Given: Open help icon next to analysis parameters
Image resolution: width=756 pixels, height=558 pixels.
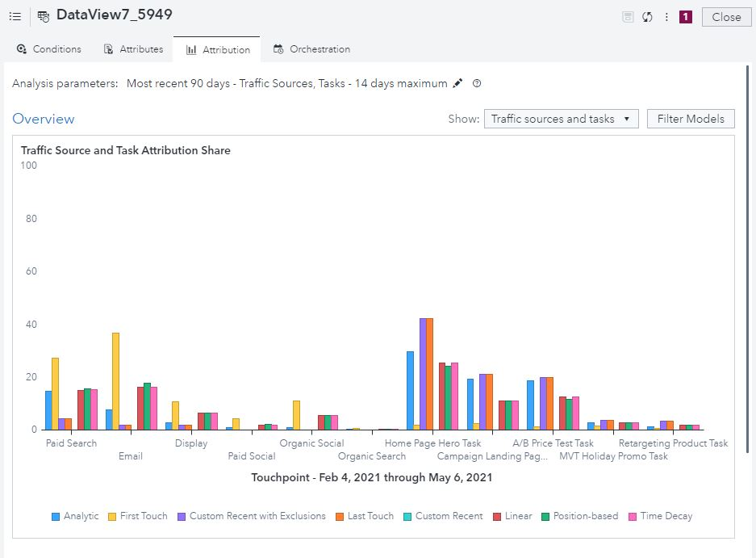Looking at the screenshot, I should (x=477, y=83).
